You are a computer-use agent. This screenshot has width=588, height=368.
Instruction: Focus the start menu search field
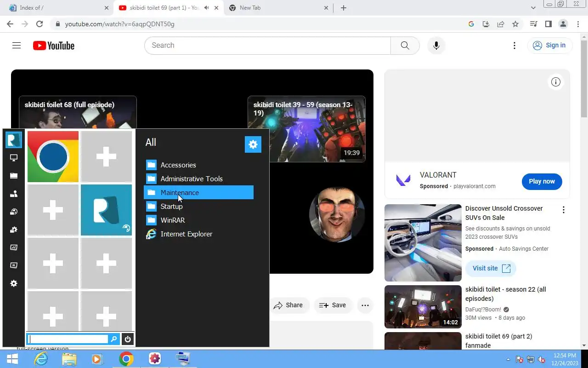[68, 339]
